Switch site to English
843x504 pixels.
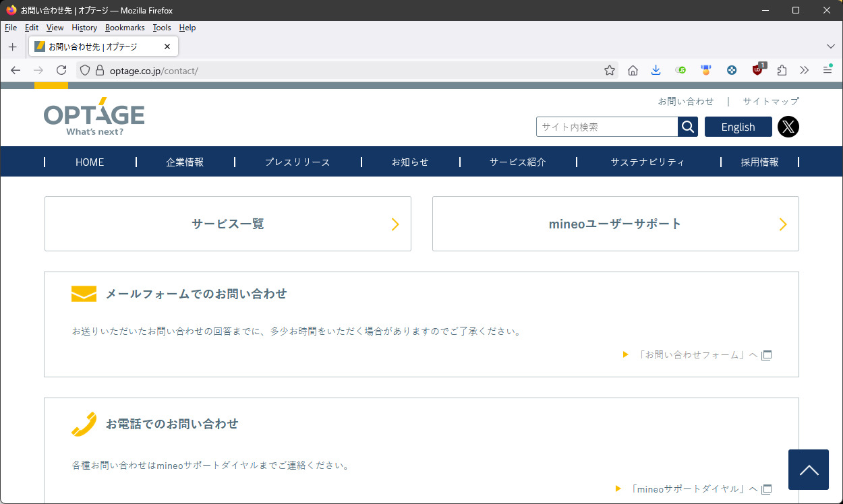(x=738, y=127)
